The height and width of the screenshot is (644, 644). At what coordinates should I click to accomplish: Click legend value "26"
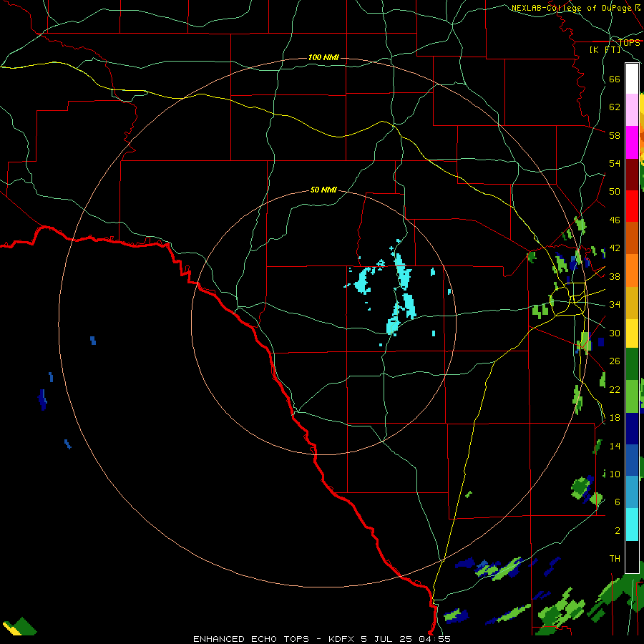[615, 361]
